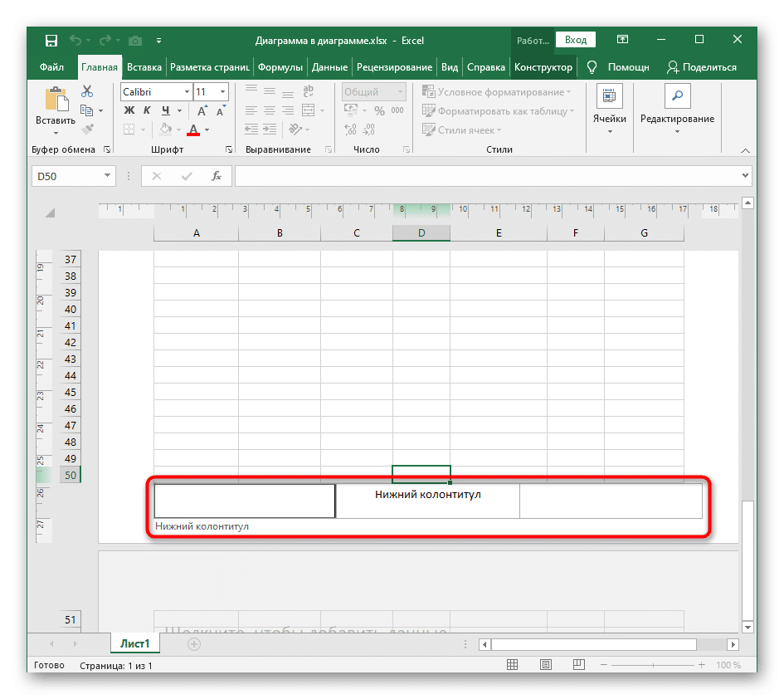Click the Поделиться share button
This screenshot has height=699, width=784.
click(702, 67)
